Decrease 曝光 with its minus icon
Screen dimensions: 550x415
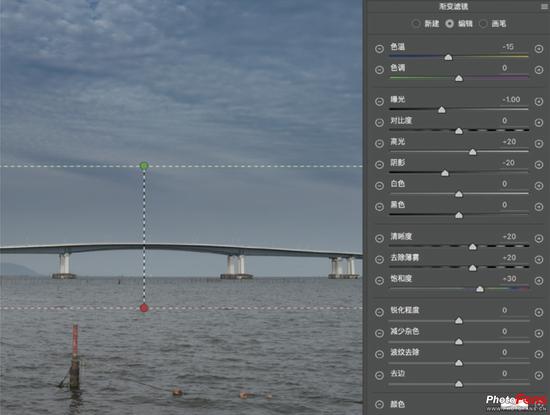pyautogui.click(x=379, y=101)
